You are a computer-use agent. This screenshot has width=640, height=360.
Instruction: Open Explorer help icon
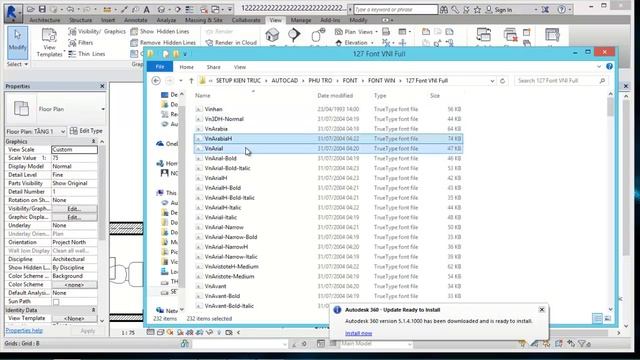pos(609,67)
